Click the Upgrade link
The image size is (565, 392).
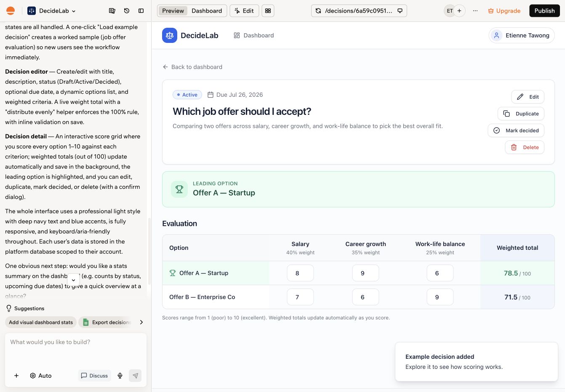coord(504,11)
